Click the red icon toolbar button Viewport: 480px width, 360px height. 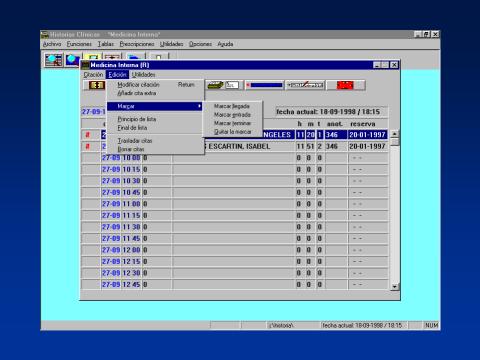346,85
